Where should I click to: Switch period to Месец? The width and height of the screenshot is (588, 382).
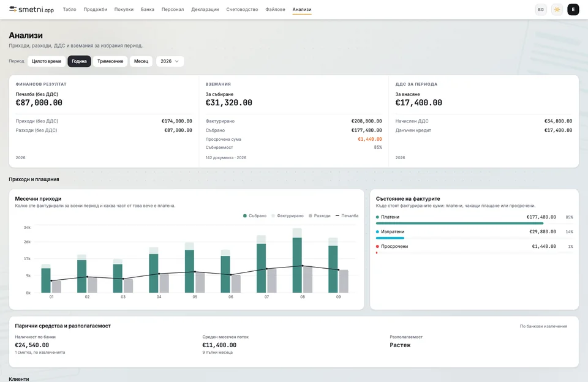tap(141, 61)
